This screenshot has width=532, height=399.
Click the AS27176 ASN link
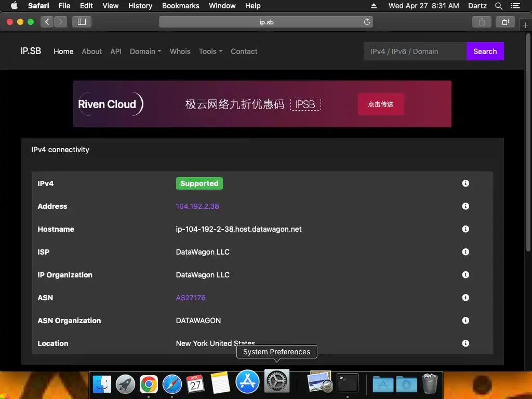pyautogui.click(x=191, y=298)
